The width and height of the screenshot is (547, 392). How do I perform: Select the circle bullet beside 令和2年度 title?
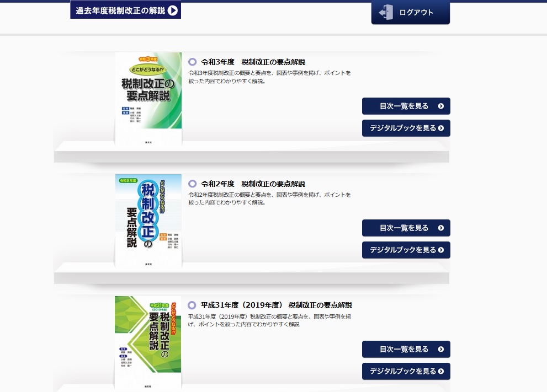coord(192,184)
